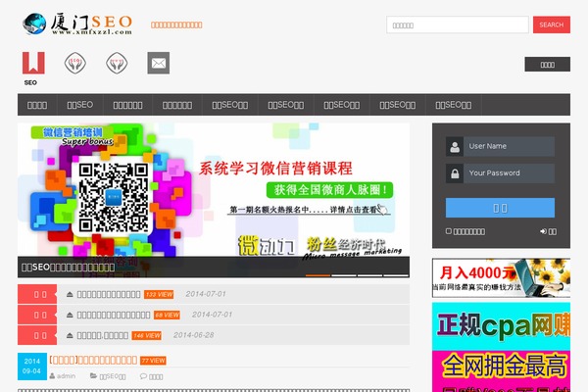Click the gray envelope mail icon

(x=158, y=63)
